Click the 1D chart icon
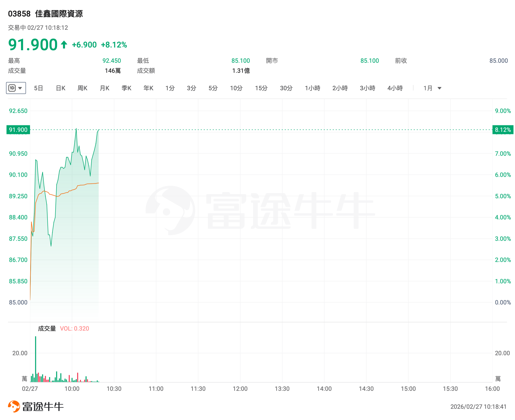 click(12, 88)
